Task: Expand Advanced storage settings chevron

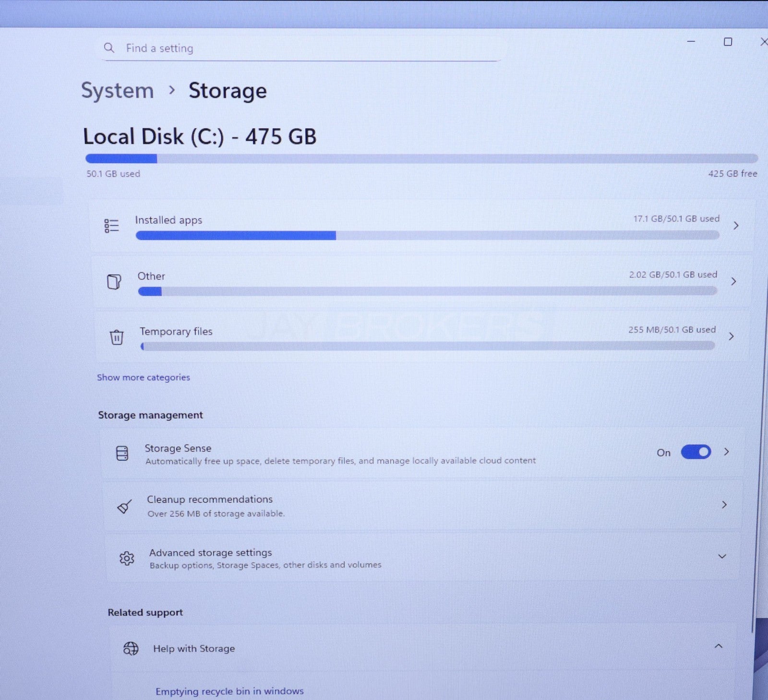Action: pos(722,556)
